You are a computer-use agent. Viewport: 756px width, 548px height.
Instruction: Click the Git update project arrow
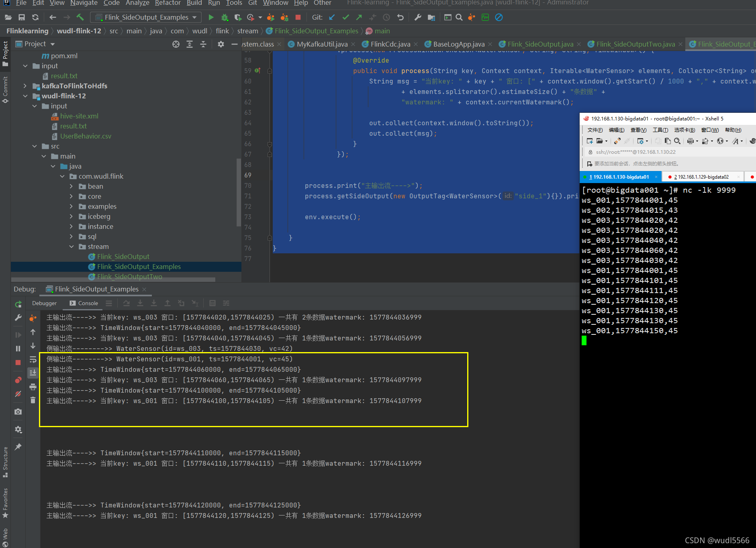tap(332, 17)
